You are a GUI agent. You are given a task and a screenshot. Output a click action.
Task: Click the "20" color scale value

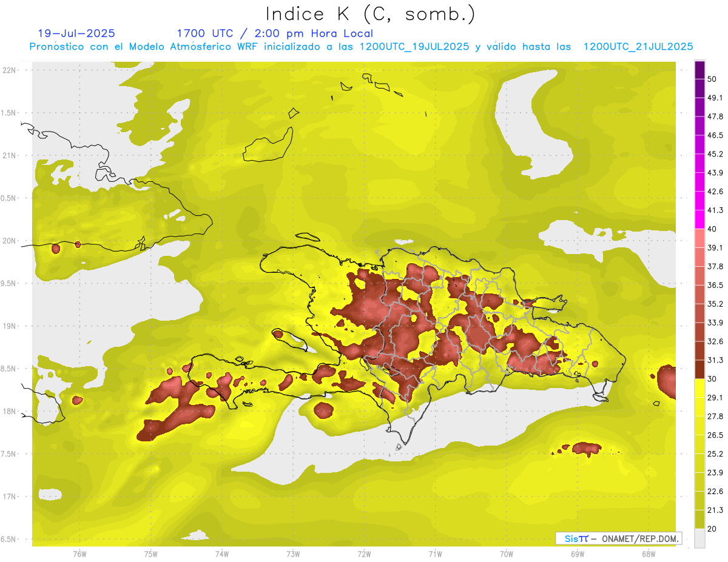point(712,529)
